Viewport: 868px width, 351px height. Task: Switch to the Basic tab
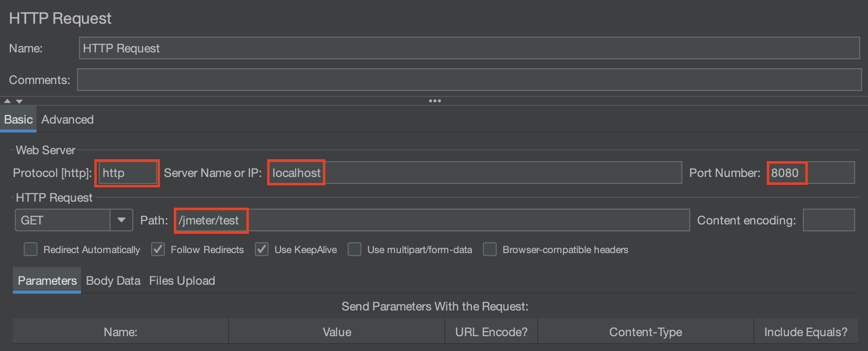18,120
